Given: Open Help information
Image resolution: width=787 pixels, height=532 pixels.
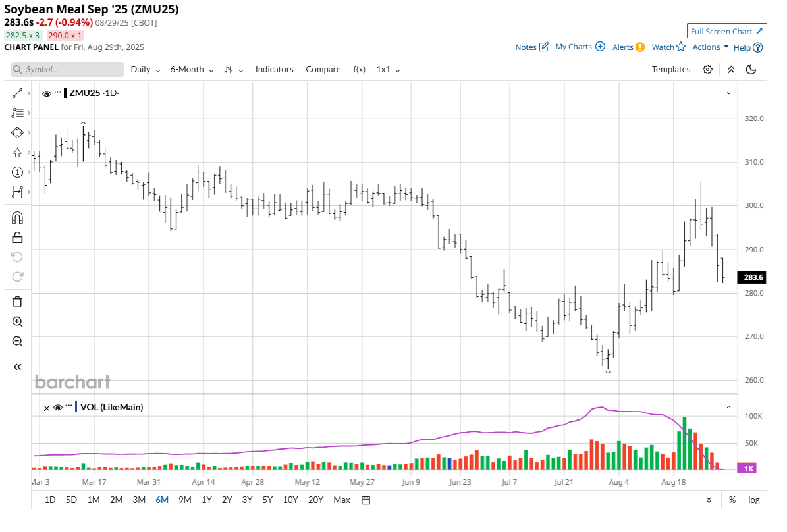Looking at the screenshot, I should click(x=748, y=47).
